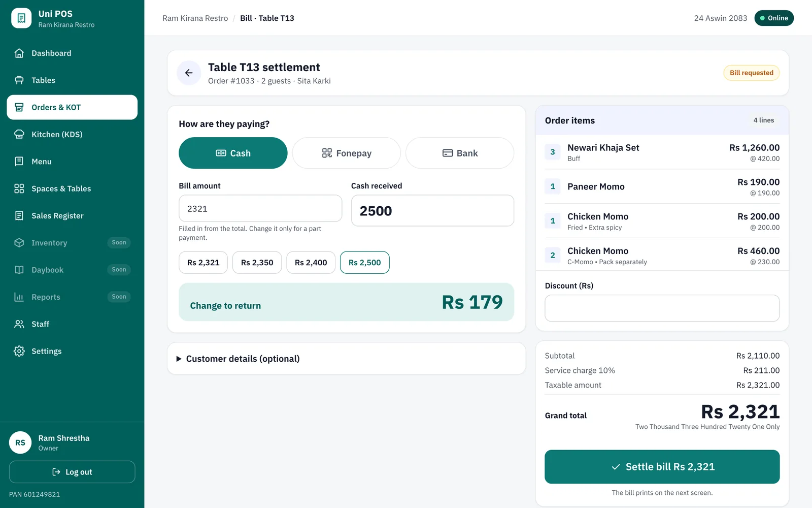
Task: Click the Uni POS logo icon
Action: pos(21,18)
